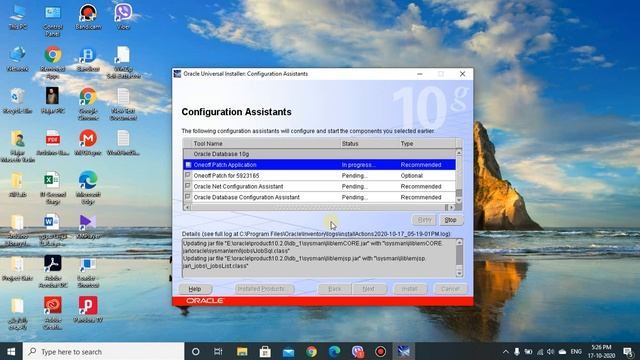Click the ENG language indicator

coord(576,351)
